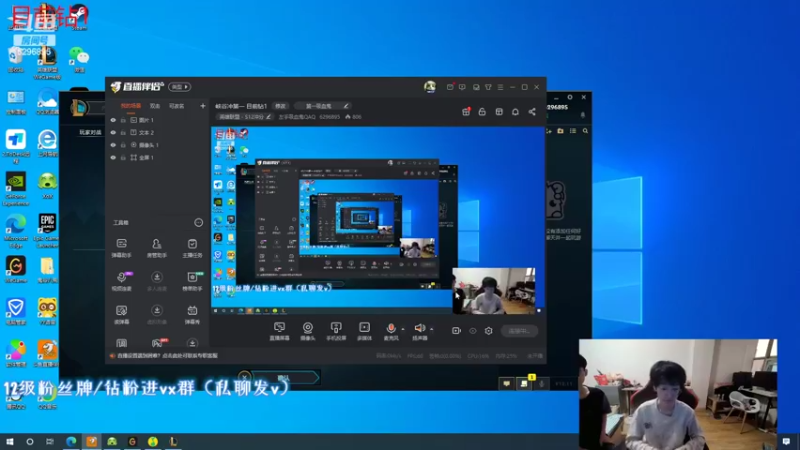Open the voice tool with purple badge

122,281
